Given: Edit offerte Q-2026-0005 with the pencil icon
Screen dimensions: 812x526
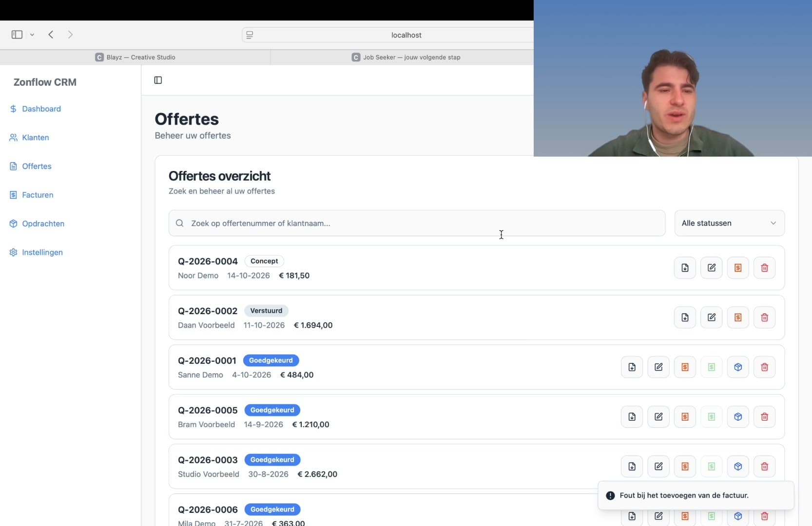Looking at the screenshot, I should [x=658, y=417].
